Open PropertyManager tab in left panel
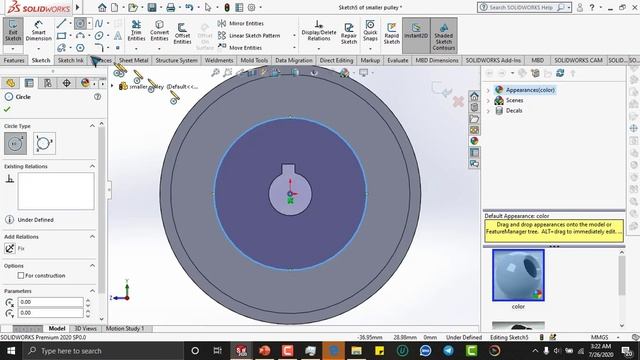Viewport: 640px width, 360px height. tap(29, 83)
